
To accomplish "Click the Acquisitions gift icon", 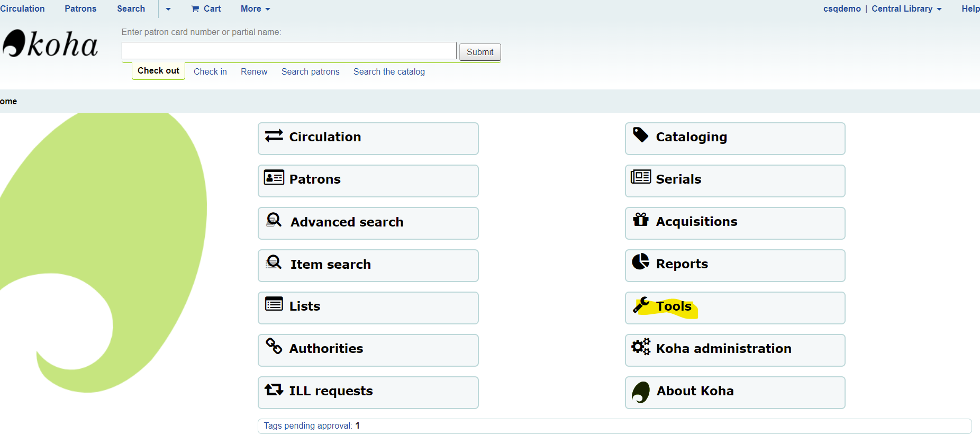I will [640, 219].
